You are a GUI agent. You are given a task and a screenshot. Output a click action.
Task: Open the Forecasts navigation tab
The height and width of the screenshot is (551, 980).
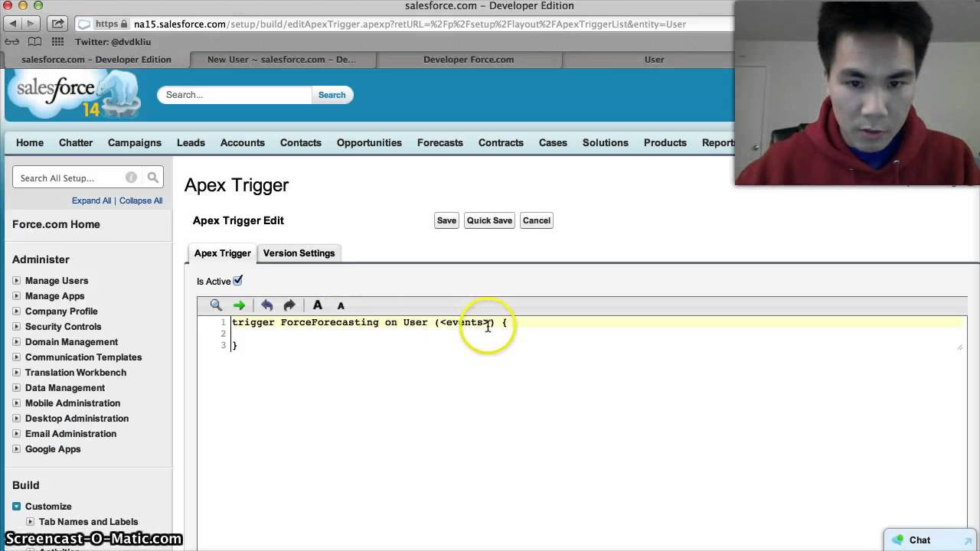pyautogui.click(x=440, y=143)
